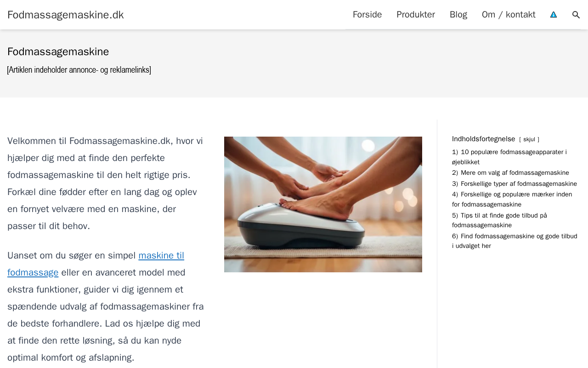
Task: Jump to 'Tips til at finde gode tilbud'
Action: coord(499,220)
